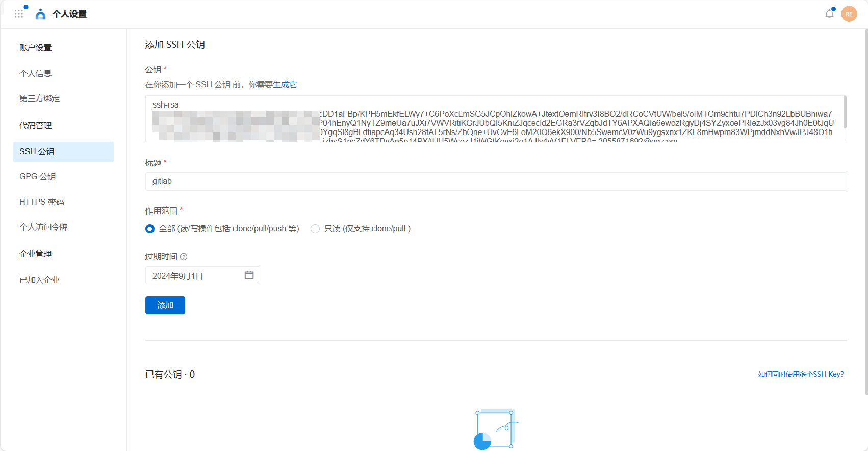This screenshot has width=868, height=451.
Task: Click the public key textarea scrollbar
Action: tap(845, 112)
